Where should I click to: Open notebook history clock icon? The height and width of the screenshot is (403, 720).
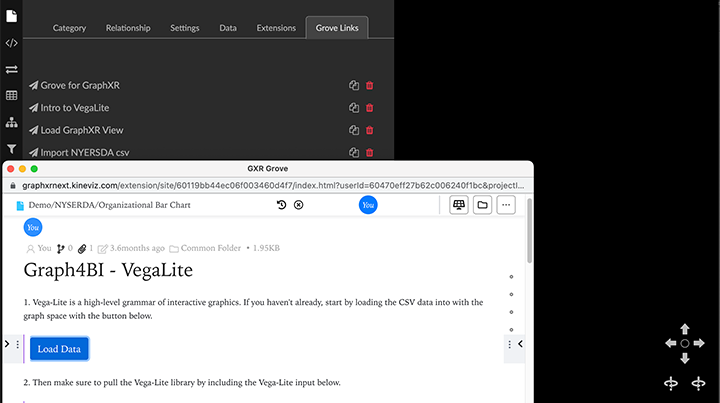coord(282,205)
